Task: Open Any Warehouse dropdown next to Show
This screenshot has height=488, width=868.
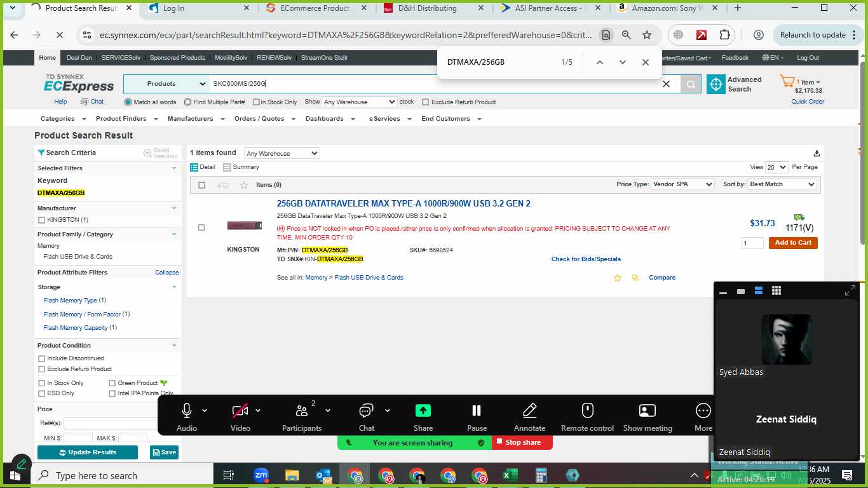Action: [360, 102]
